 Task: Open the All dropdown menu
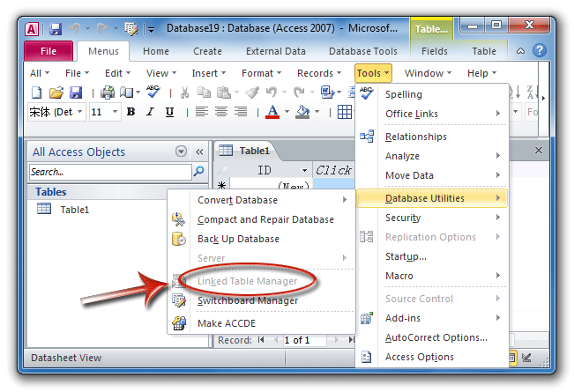40,73
